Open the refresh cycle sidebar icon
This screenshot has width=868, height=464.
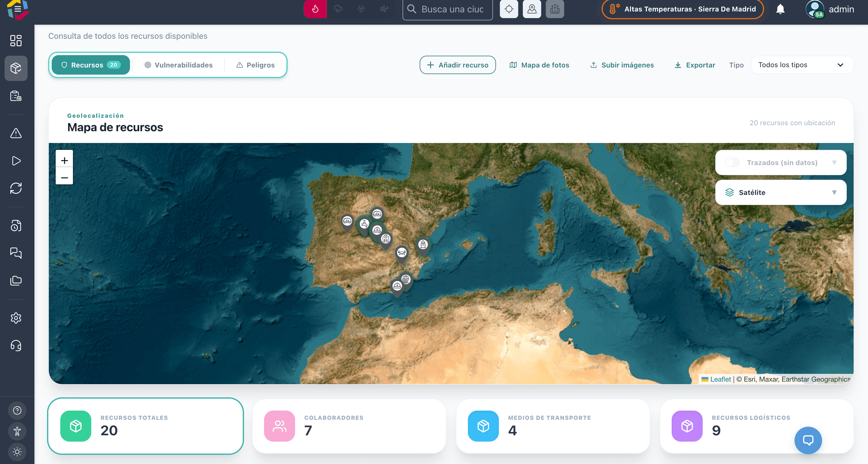point(16,188)
